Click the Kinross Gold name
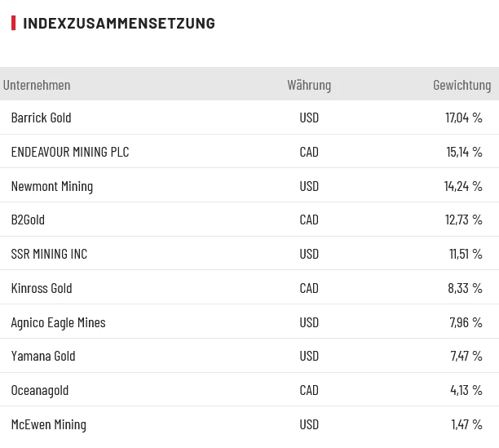 click(x=42, y=288)
